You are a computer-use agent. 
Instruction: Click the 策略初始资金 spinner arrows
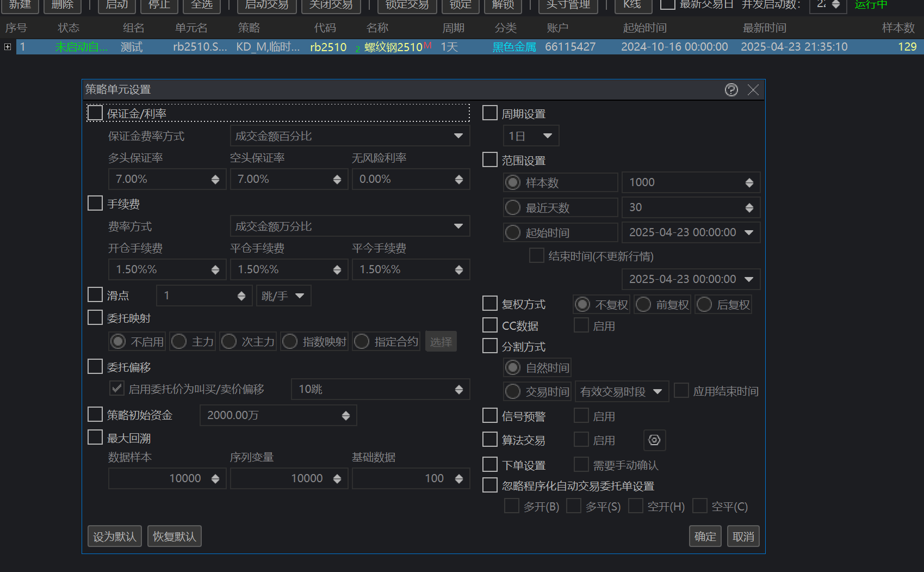pos(345,416)
